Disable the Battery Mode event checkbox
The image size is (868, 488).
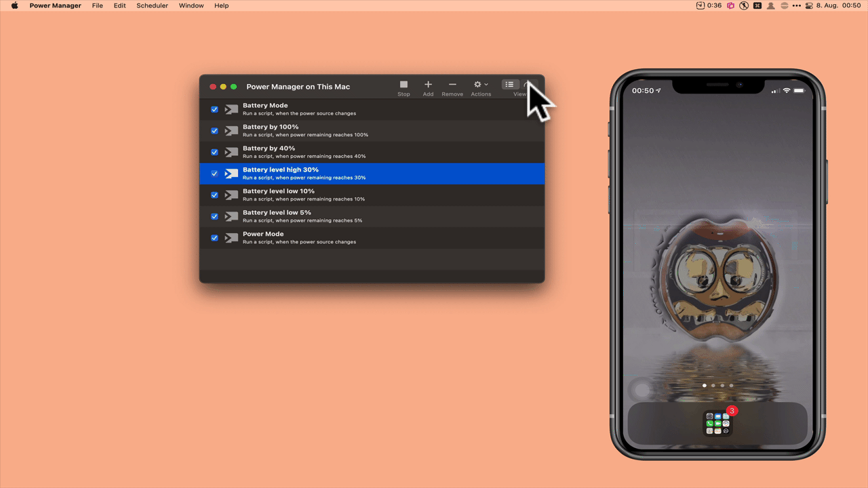coord(214,109)
